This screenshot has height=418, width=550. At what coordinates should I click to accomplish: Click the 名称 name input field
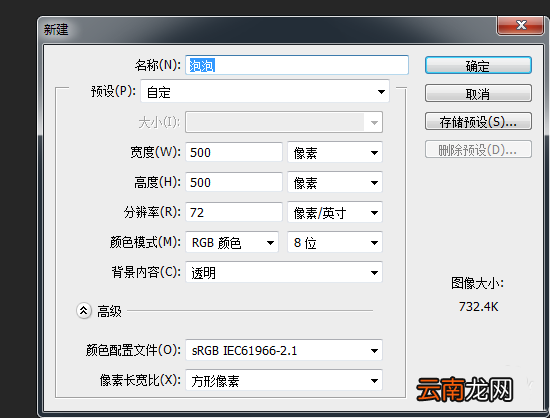point(297,65)
